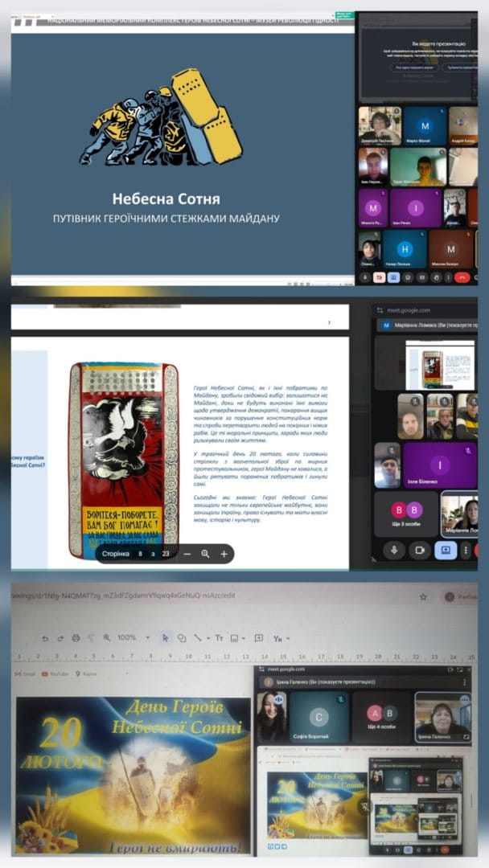The image size is (489, 868).
Task: Raise hand in top Meet toolbar
Action: click(437, 277)
